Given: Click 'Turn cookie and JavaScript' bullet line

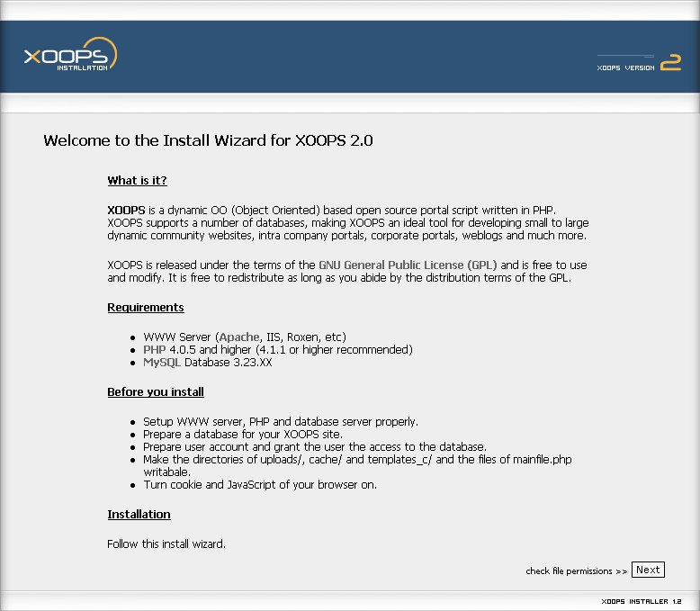Looking at the screenshot, I should tap(260, 485).
